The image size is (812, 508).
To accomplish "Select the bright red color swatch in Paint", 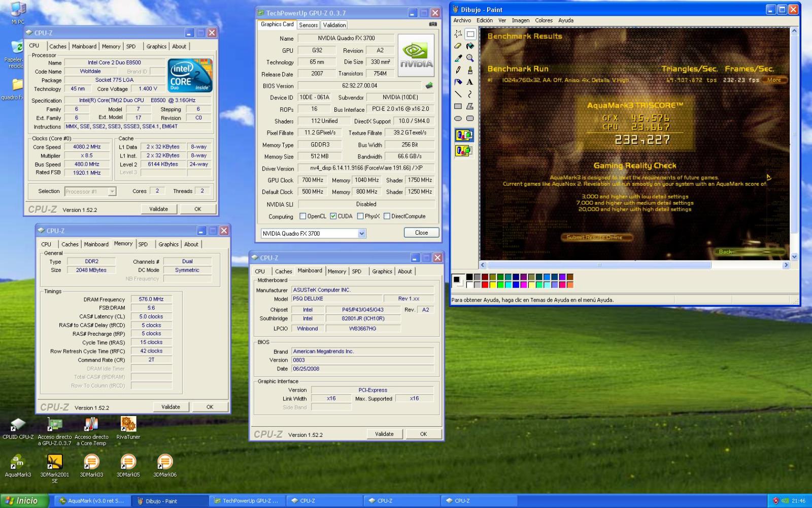I will pyautogui.click(x=485, y=284).
